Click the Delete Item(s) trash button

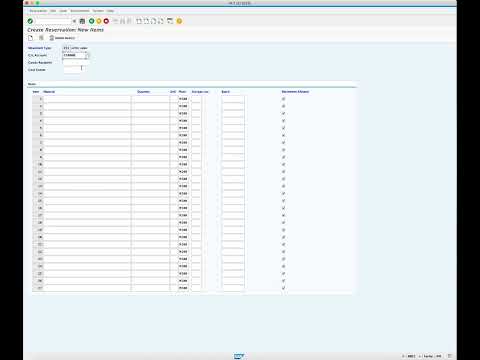(x=62, y=38)
